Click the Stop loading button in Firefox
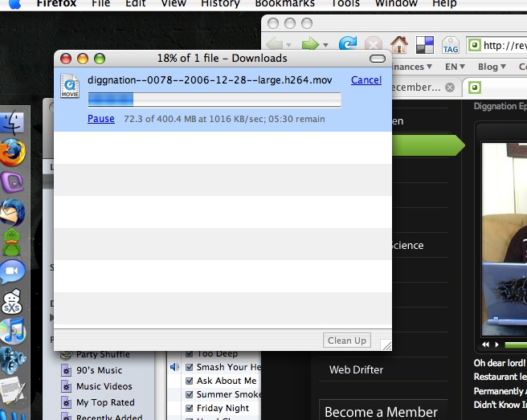Image resolution: width=527 pixels, height=420 pixels. [x=374, y=44]
